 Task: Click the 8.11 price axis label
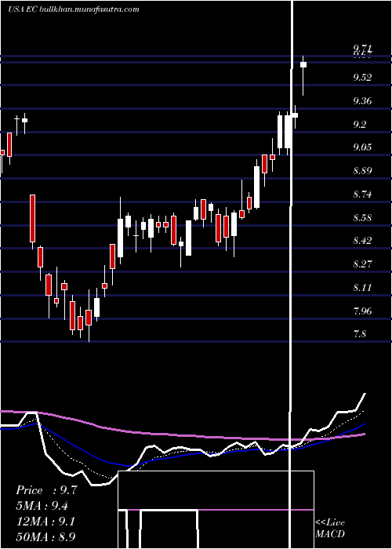tap(362, 288)
